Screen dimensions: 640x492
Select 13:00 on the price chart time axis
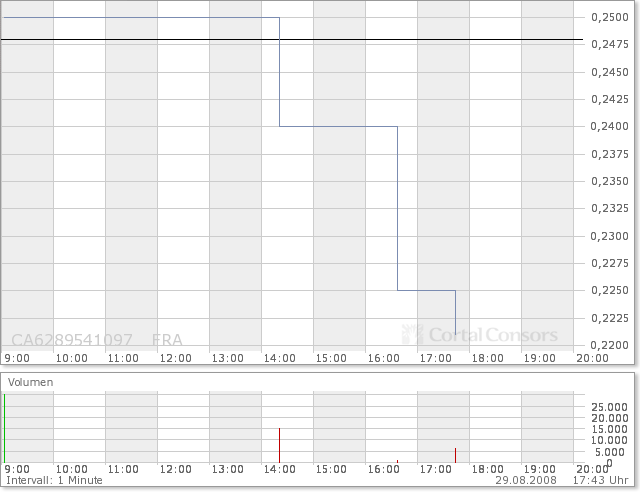[x=228, y=358]
